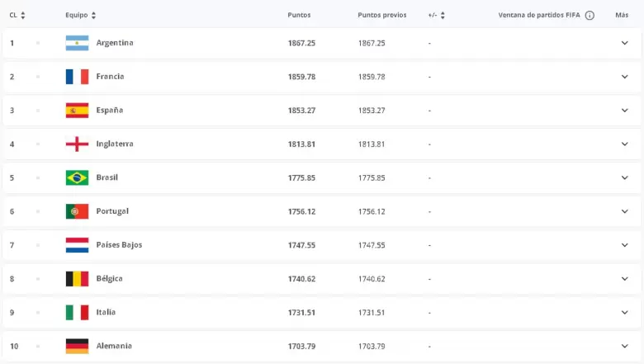
Task: Open info icon beside Ventana de partidos FIFA
Action: [590, 15]
